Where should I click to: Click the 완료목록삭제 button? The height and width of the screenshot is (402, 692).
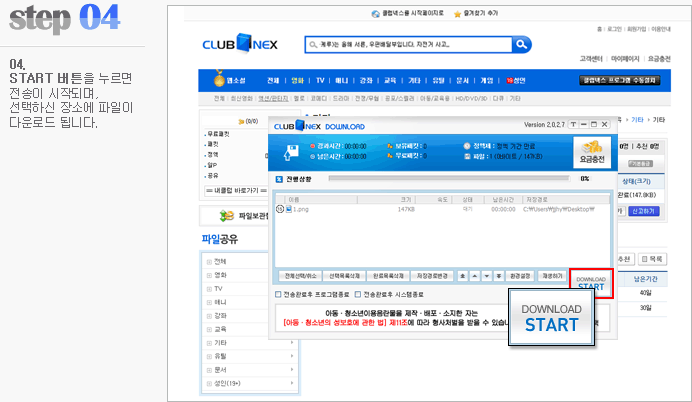(x=388, y=276)
